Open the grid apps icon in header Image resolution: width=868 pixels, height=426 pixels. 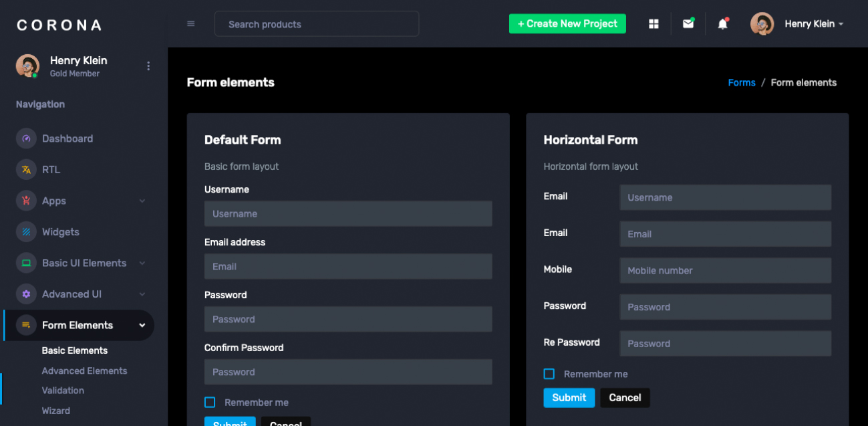tap(654, 24)
